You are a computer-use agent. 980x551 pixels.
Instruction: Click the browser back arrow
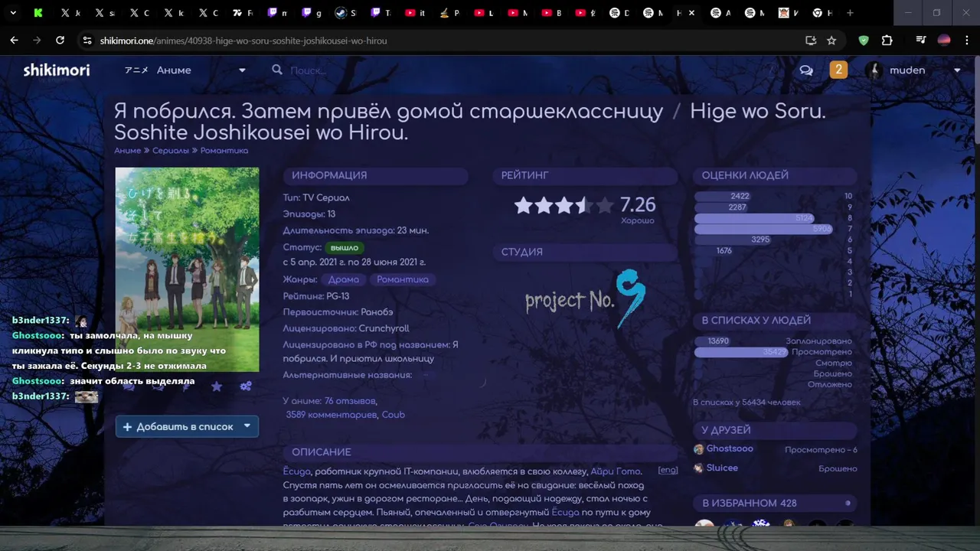pos(14,41)
